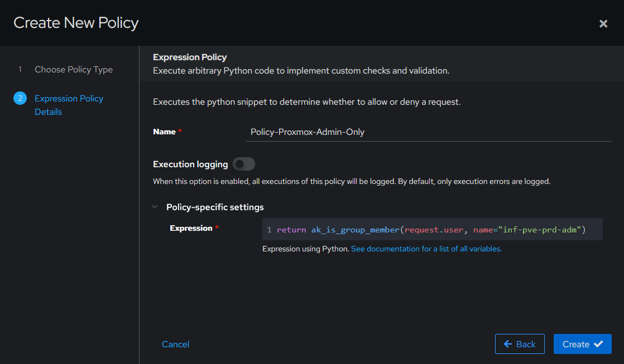Cancel the policy creation

(175, 344)
